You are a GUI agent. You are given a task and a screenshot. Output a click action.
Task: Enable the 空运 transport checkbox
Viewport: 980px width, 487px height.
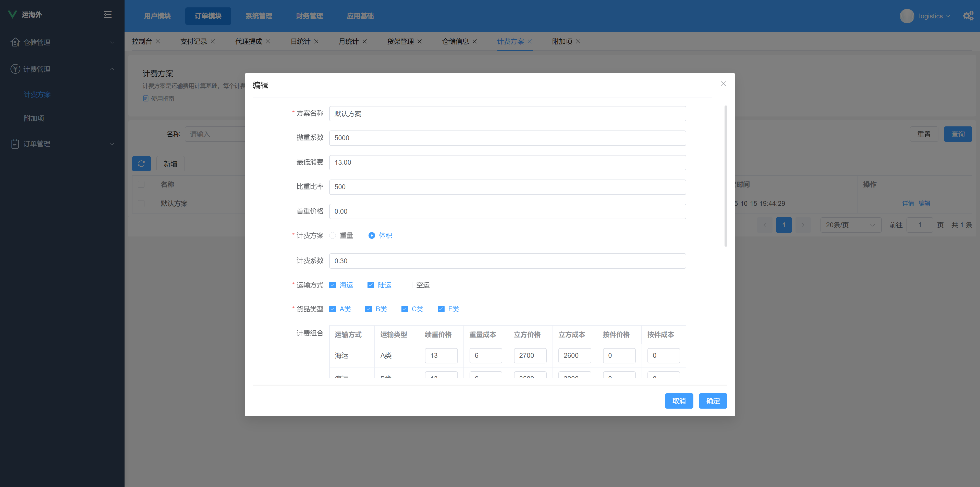coord(409,285)
